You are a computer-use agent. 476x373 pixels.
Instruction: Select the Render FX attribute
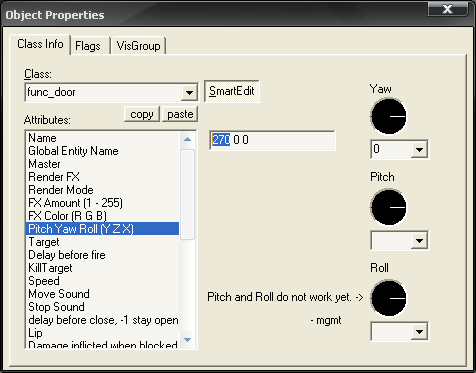103,177
